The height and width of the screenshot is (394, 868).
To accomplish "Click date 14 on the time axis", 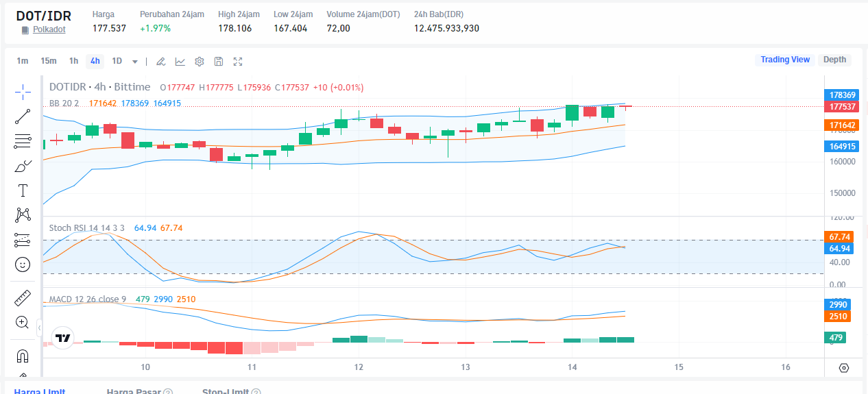I will click(x=572, y=367).
